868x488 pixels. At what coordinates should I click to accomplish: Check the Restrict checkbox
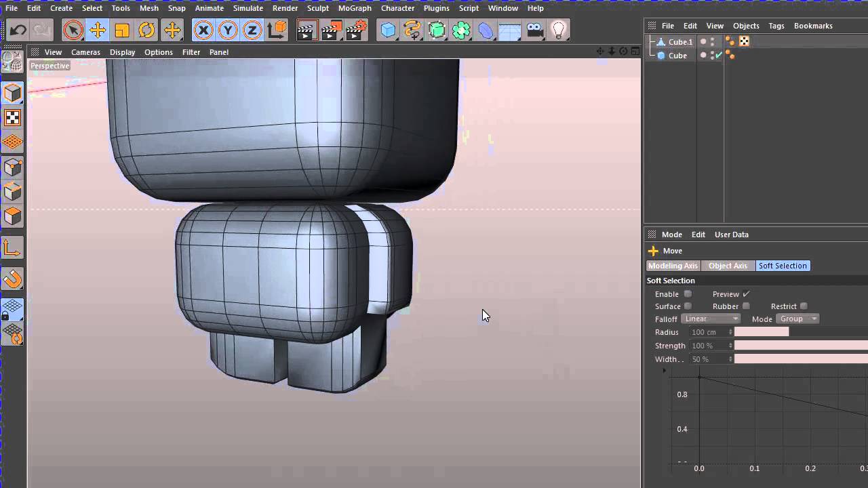pos(804,306)
